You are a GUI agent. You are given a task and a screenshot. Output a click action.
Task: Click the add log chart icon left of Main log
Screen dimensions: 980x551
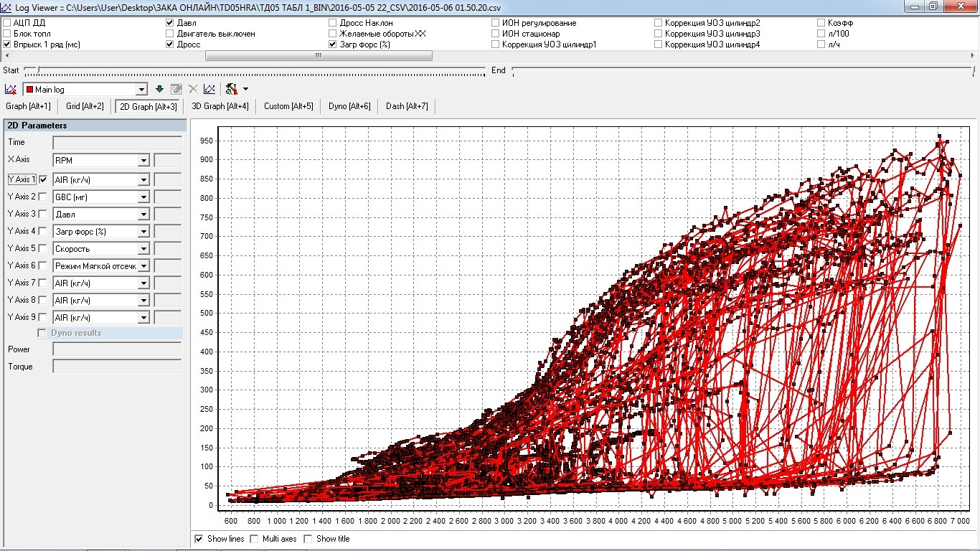(11, 89)
